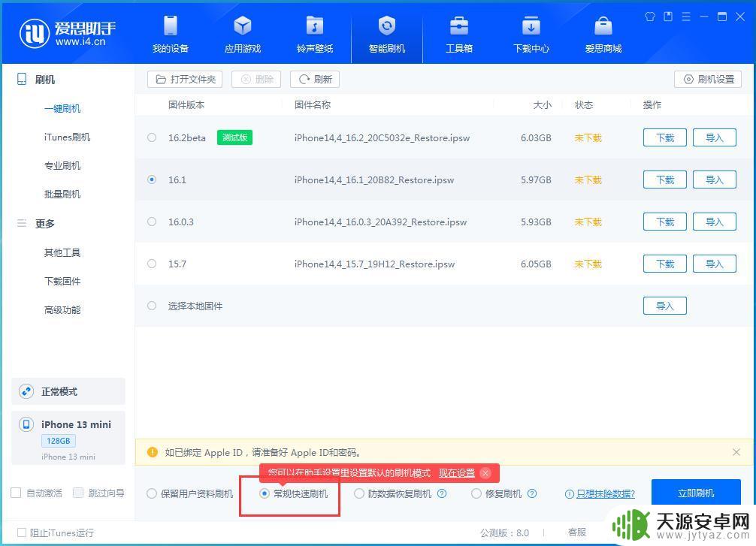Import a local firmware file (选择本地固件 row)

pos(665,306)
